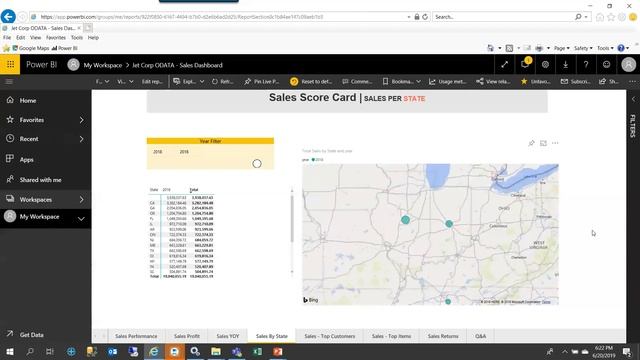Open Usage metrics in toolbar
This screenshot has width=640, height=360.
coord(448,82)
